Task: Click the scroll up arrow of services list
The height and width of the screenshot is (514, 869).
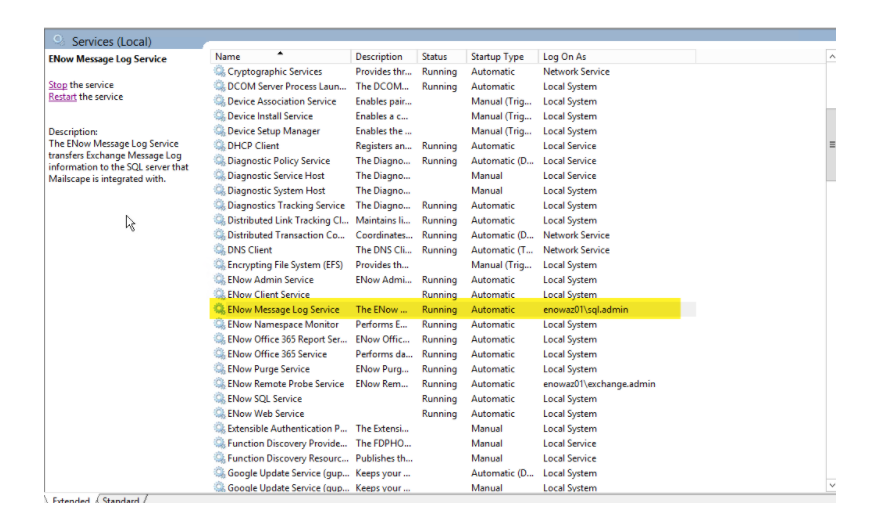Action: coord(831,57)
